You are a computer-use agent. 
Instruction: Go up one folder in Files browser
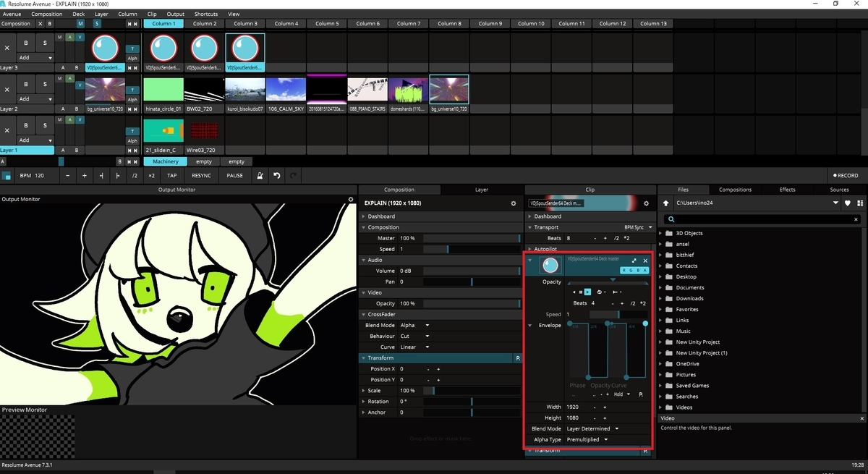(x=665, y=203)
